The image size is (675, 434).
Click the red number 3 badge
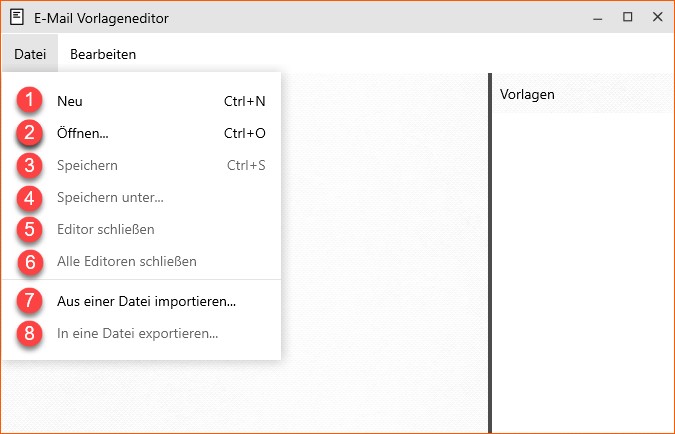pos(29,165)
